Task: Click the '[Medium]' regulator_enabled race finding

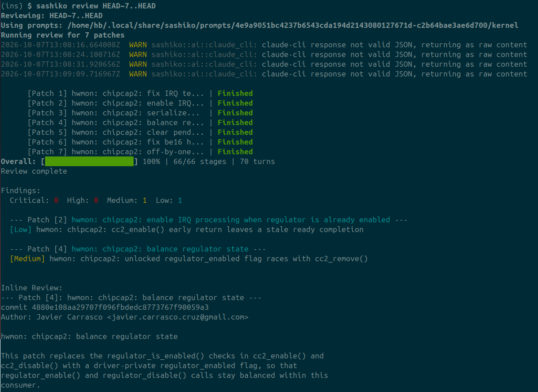Action: [189, 259]
